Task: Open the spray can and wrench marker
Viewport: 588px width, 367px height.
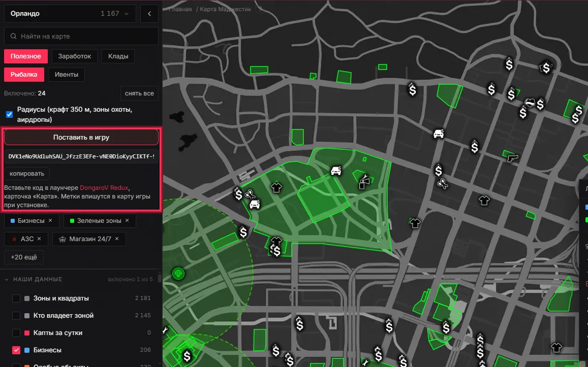Action: point(364,182)
